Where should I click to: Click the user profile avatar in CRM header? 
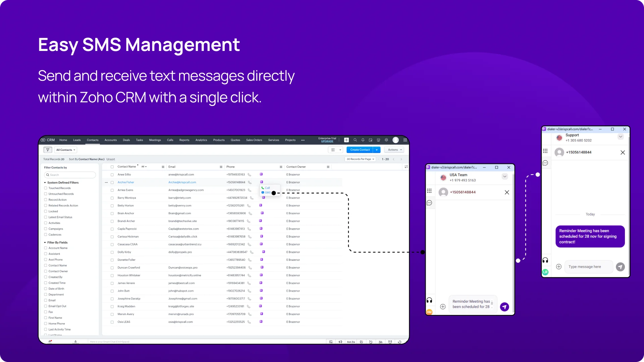396,140
